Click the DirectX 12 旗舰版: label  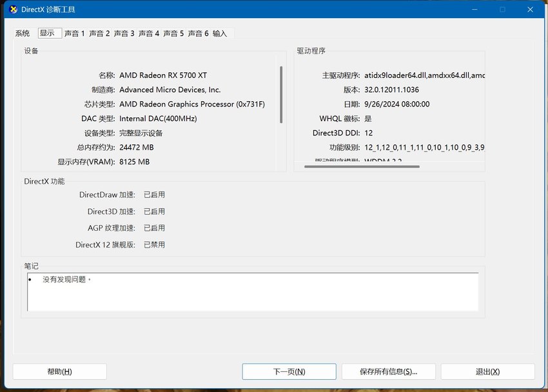coord(106,244)
